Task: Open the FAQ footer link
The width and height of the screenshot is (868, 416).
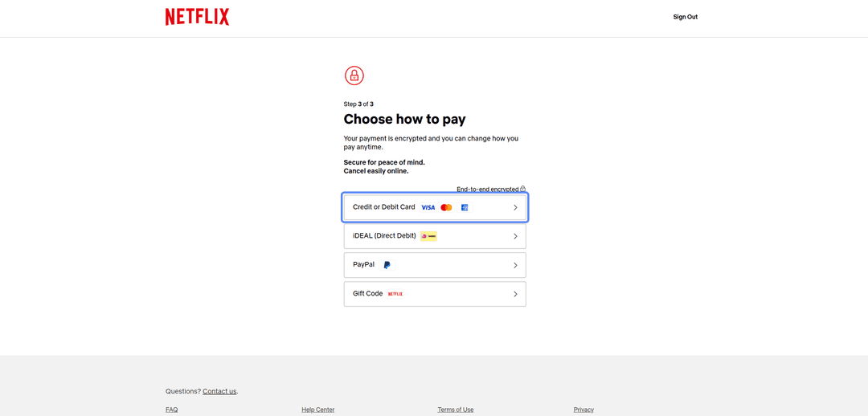Action: click(172, 410)
